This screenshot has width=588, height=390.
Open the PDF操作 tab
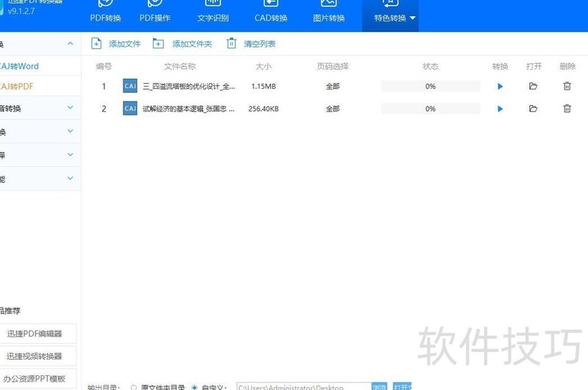(x=155, y=14)
